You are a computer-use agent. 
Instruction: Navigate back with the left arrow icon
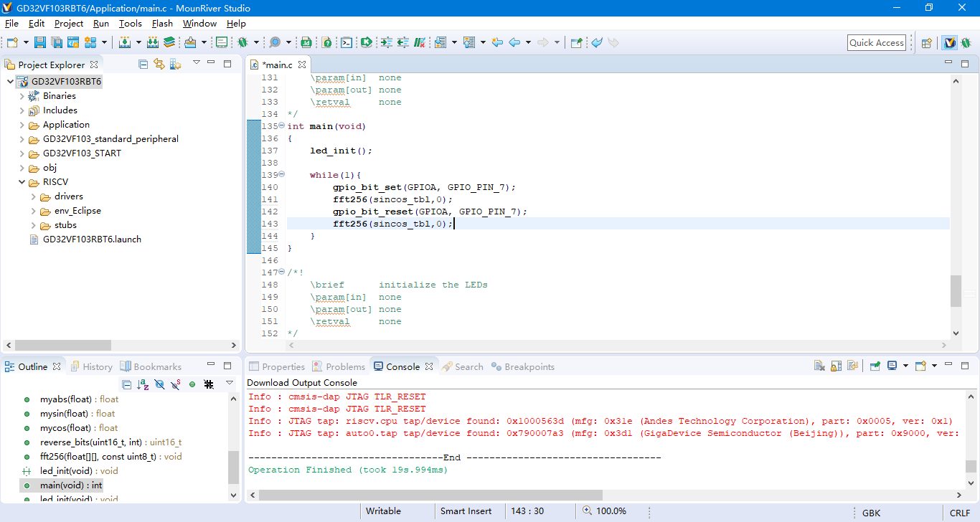(514, 42)
